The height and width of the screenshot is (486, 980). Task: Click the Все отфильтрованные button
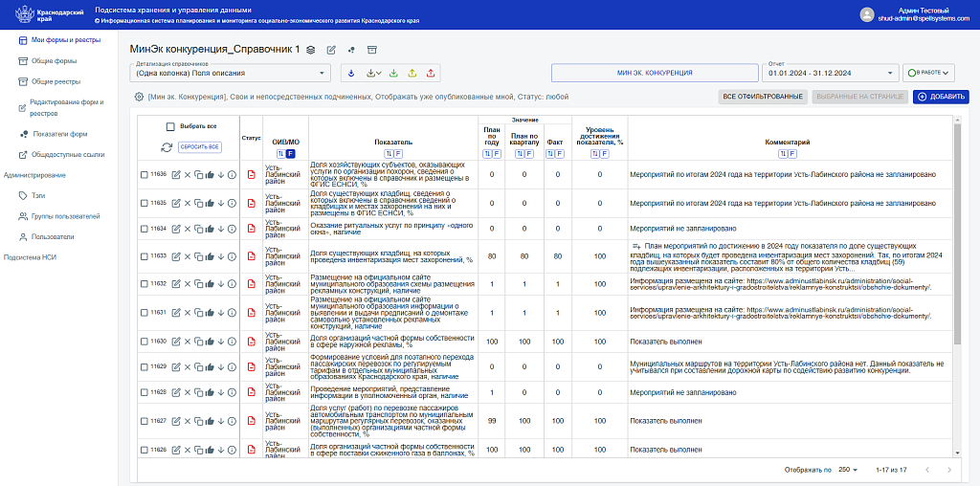tap(763, 97)
